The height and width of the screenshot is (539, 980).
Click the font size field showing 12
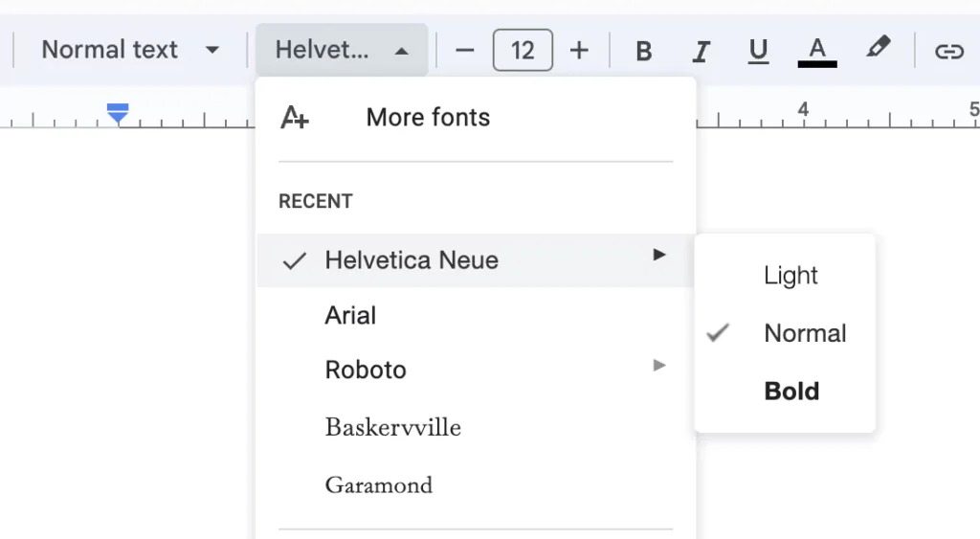point(523,50)
